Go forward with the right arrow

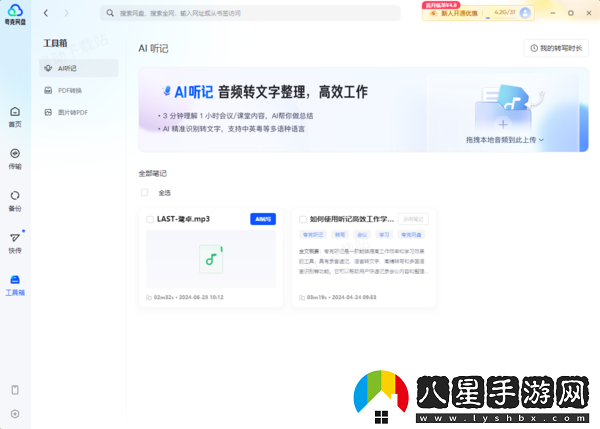(x=67, y=13)
